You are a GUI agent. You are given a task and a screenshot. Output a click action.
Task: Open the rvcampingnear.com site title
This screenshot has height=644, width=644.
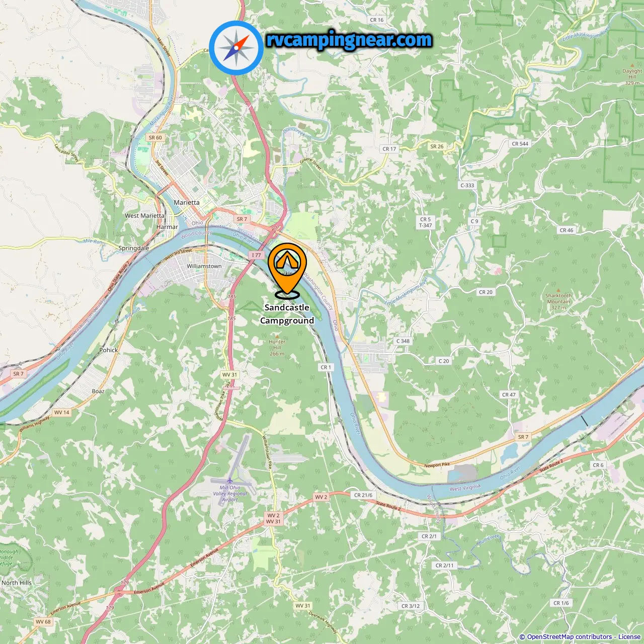point(349,40)
